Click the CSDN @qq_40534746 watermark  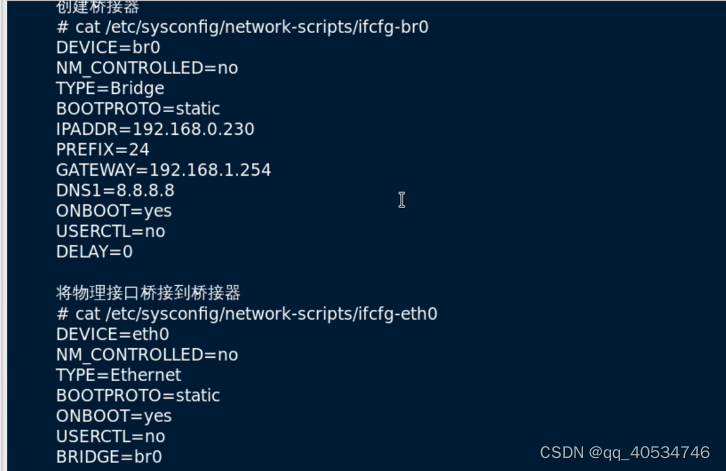[625, 453]
